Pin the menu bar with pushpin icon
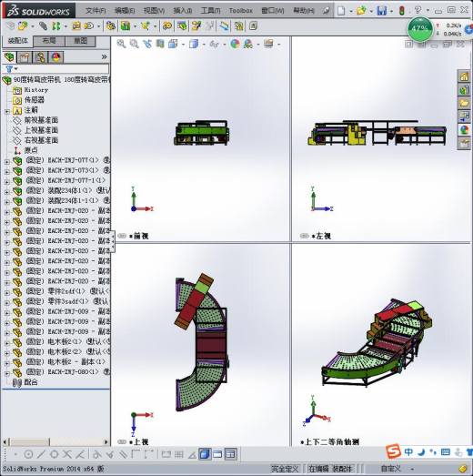The height and width of the screenshot is (476, 473). click(x=326, y=11)
